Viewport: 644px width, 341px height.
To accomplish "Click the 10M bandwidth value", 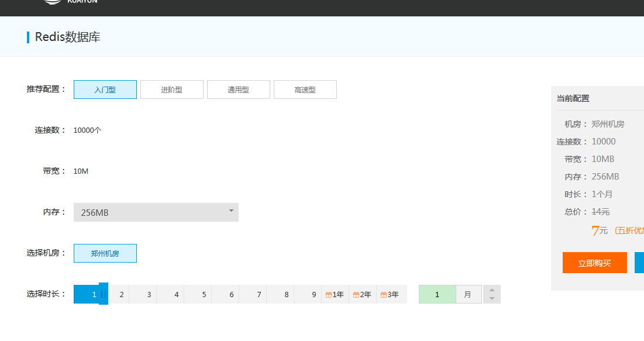I will tap(81, 171).
